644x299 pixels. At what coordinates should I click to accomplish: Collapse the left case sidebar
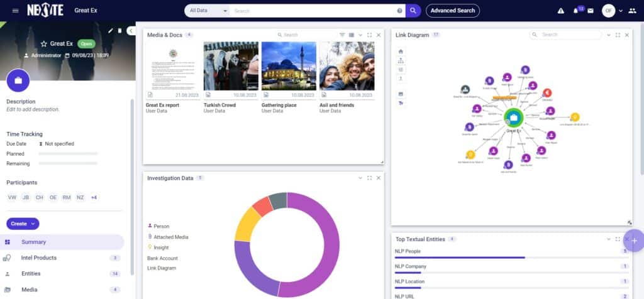pos(131,30)
